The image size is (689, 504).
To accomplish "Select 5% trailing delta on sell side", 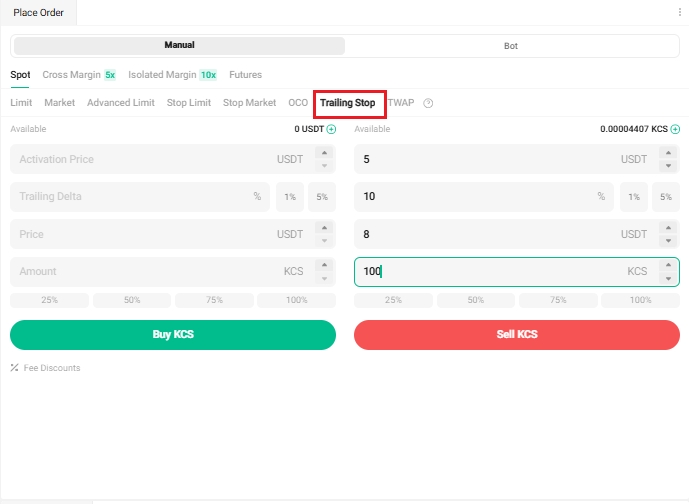I will [665, 197].
